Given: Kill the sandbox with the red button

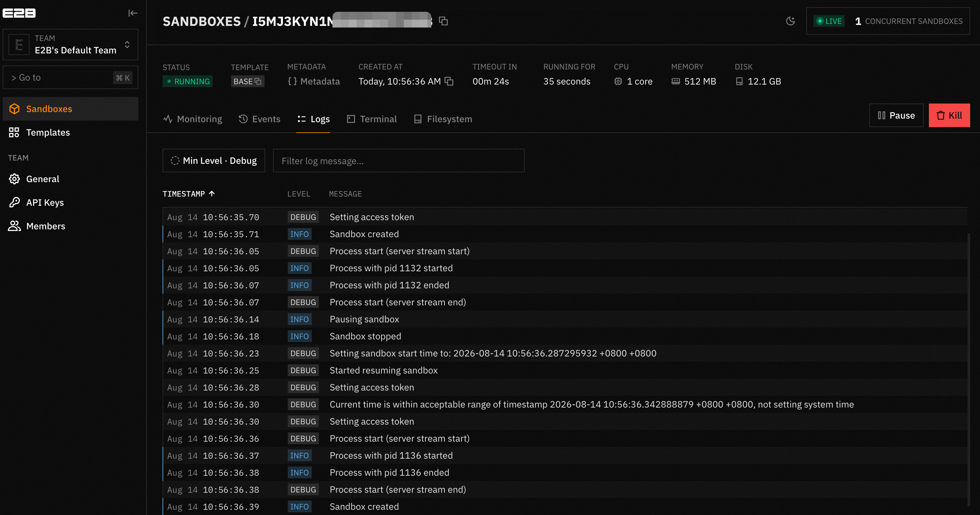Looking at the screenshot, I should 949,115.
